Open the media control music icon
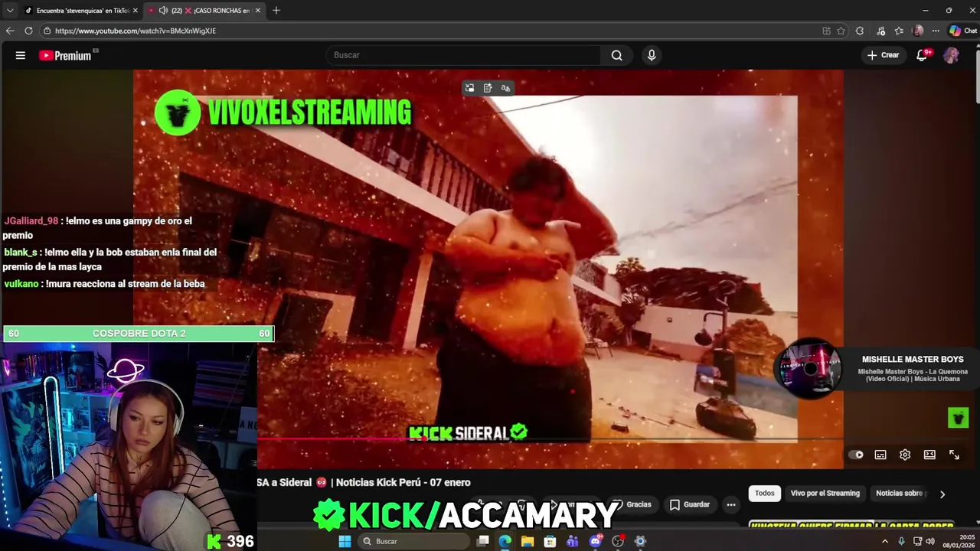980x551 pixels. tap(880, 31)
